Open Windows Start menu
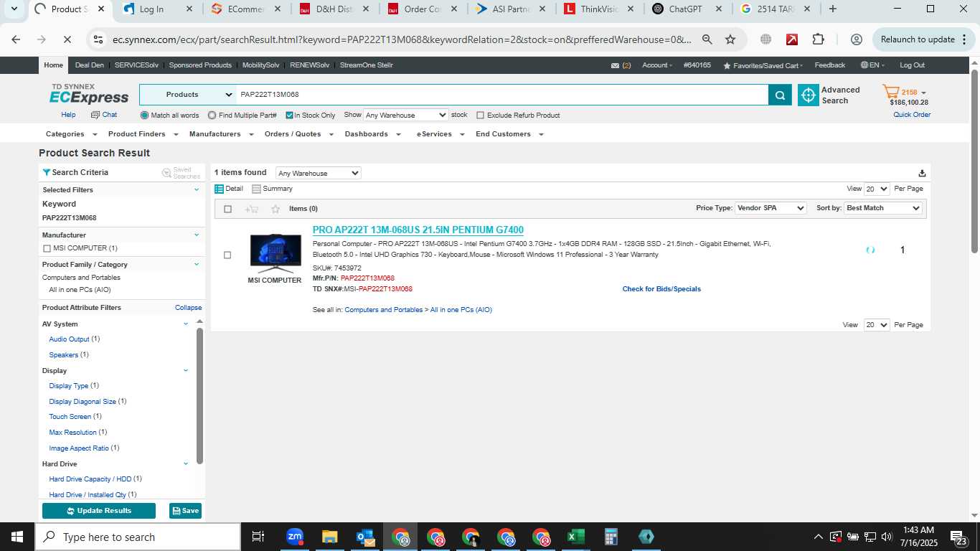 (17, 537)
